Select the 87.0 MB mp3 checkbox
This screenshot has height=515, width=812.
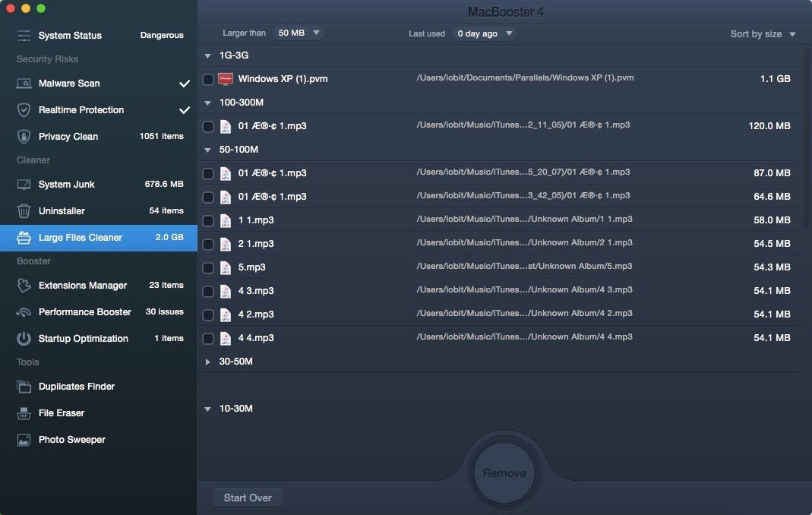point(207,174)
